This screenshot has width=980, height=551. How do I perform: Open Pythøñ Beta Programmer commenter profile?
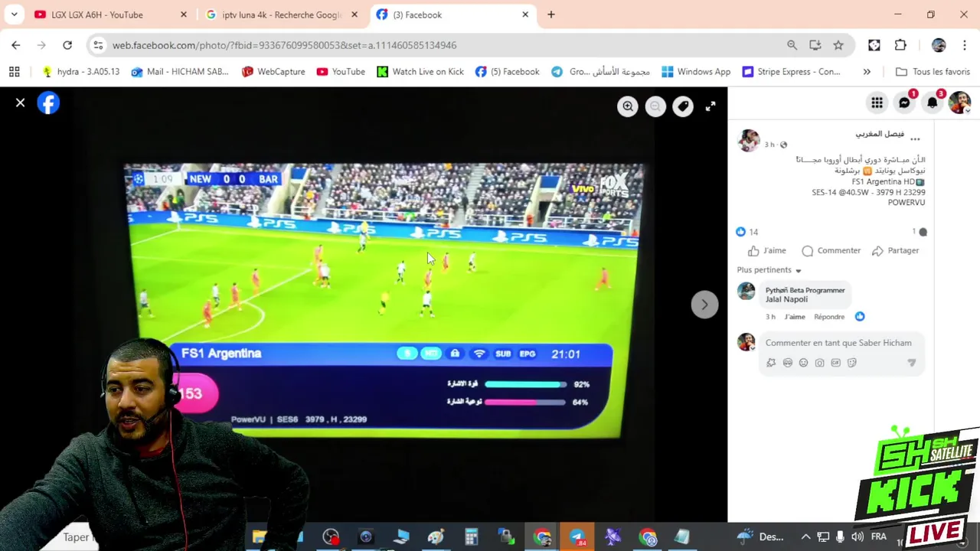(x=805, y=290)
